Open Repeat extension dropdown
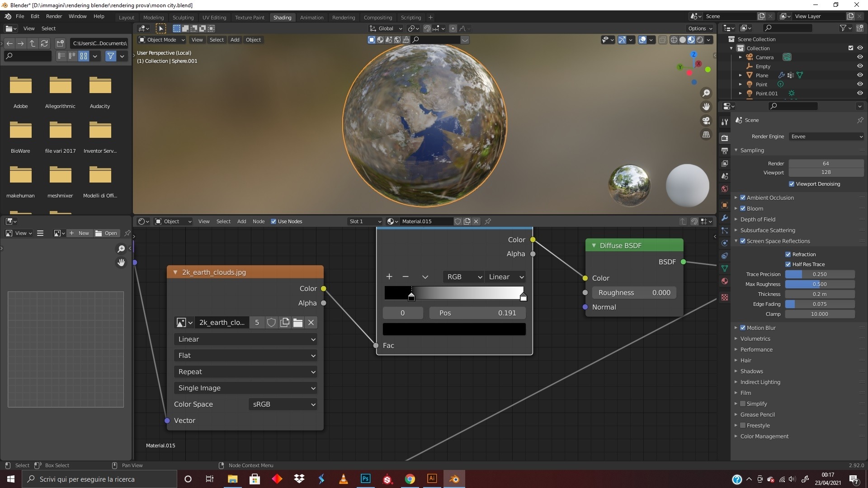Viewport: 868px width, 488px height. (x=245, y=371)
